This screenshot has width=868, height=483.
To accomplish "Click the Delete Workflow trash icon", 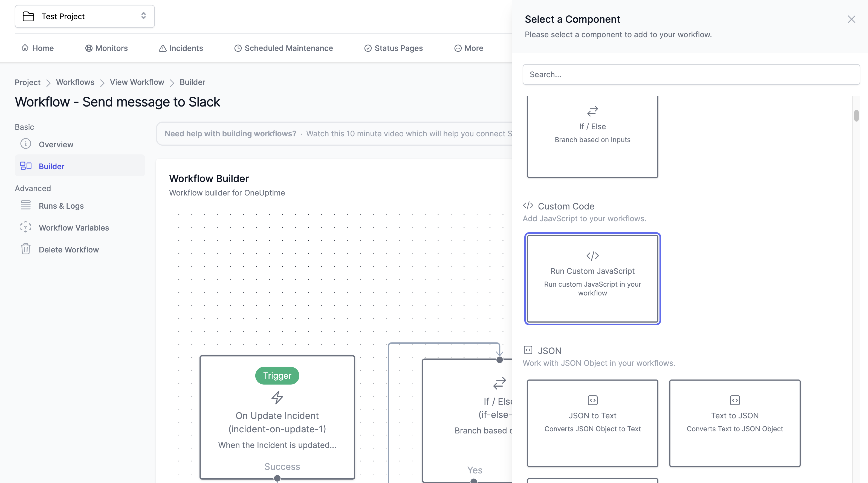I will point(26,249).
